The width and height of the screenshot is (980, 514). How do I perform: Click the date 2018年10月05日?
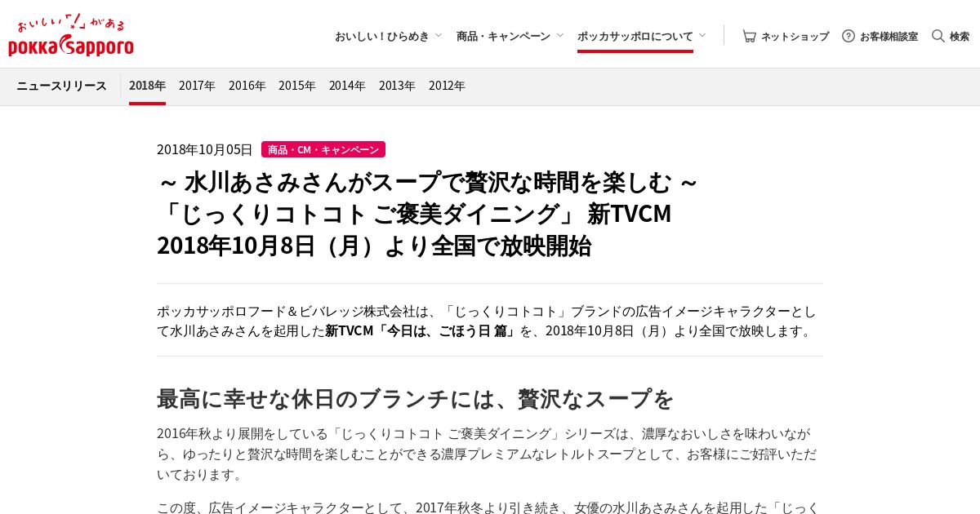pyautogui.click(x=205, y=149)
